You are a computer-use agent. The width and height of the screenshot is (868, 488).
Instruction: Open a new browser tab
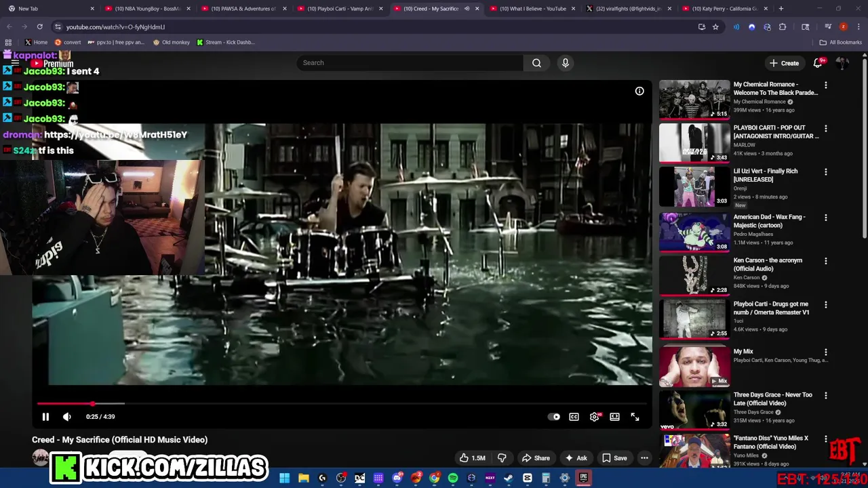pos(781,9)
